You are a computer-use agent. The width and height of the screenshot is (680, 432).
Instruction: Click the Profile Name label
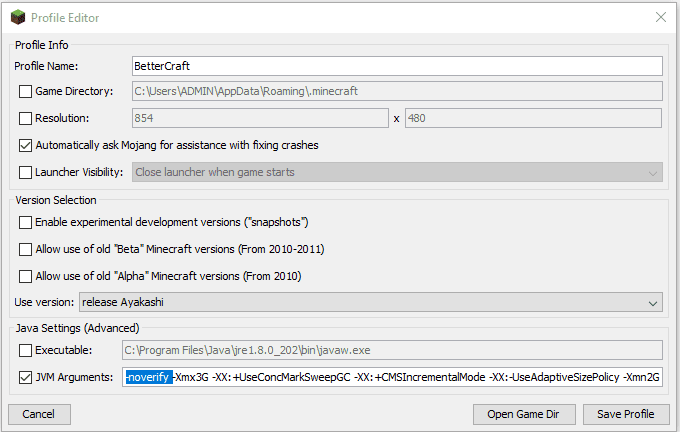point(46,66)
